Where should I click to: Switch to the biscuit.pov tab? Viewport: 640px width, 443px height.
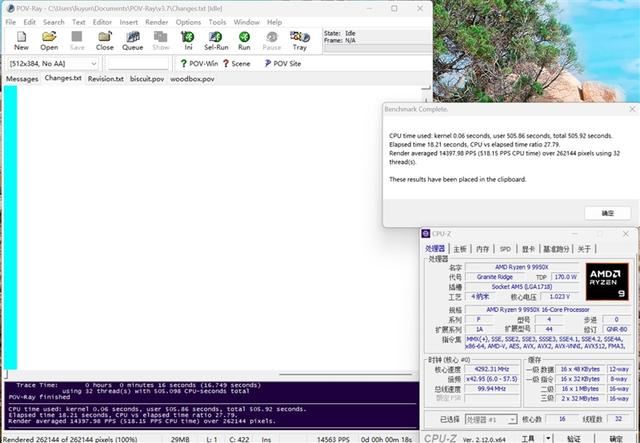[x=146, y=78]
